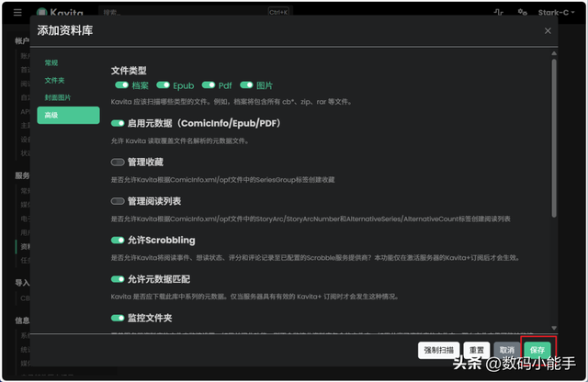Click the 取消 button

(507, 350)
